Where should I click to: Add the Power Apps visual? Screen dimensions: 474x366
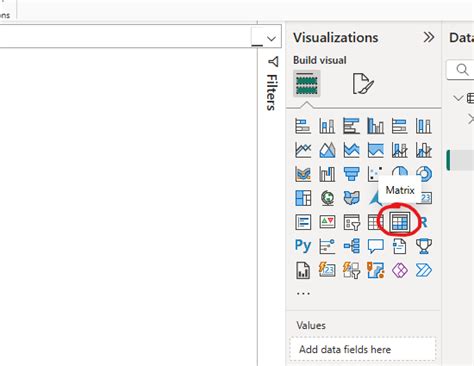[x=400, y=270]
